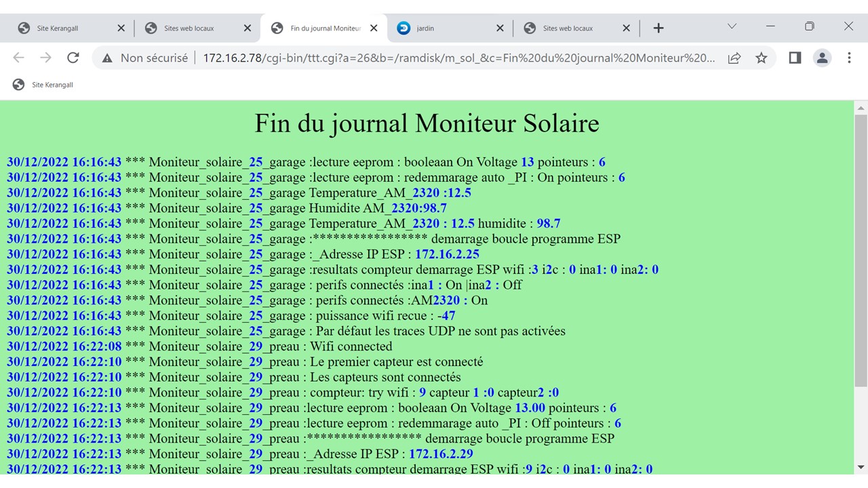Click the garage line 'booleaan On Voltage 13'

click(x=306, y=162)
